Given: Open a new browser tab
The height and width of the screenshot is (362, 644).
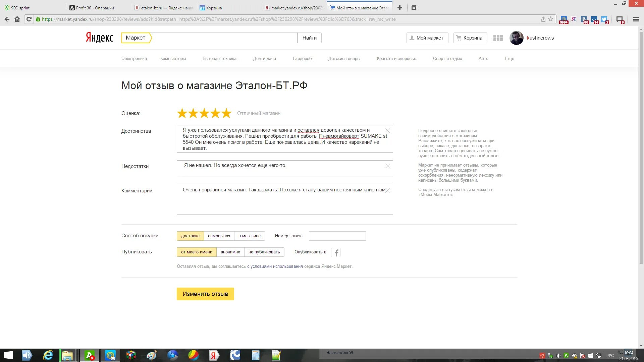Looking at the screenshot, I should pyautogui.click(x=399, y=8).
